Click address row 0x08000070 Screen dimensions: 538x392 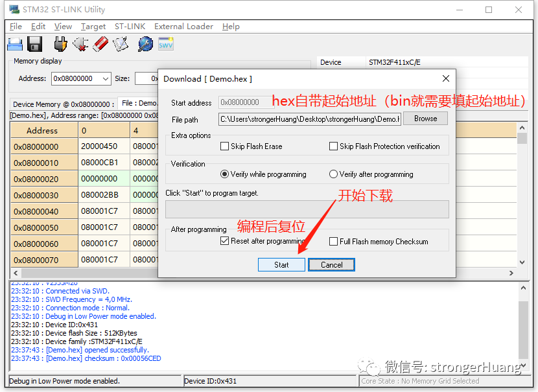[x=44, y=260]
